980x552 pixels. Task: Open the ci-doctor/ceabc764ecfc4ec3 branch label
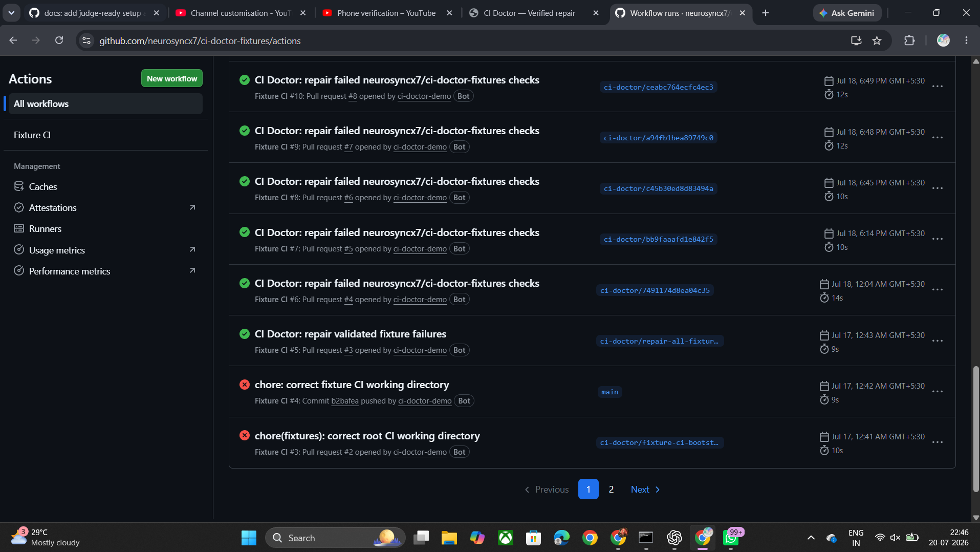click(658, 87)
